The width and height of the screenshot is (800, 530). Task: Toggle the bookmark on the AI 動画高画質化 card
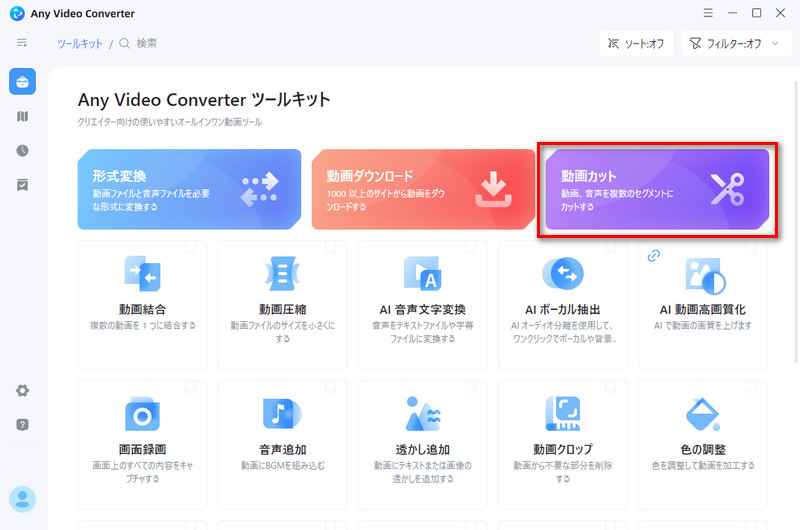pos(751,247)
